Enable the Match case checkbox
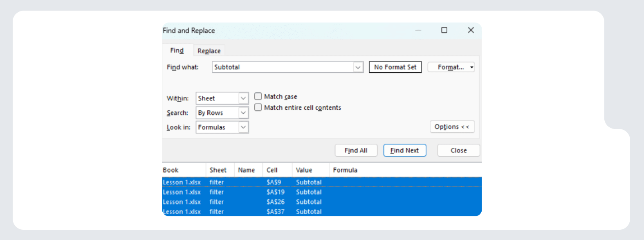The height and width of the screenshot is (240, 644). click(x=258, y=96)
